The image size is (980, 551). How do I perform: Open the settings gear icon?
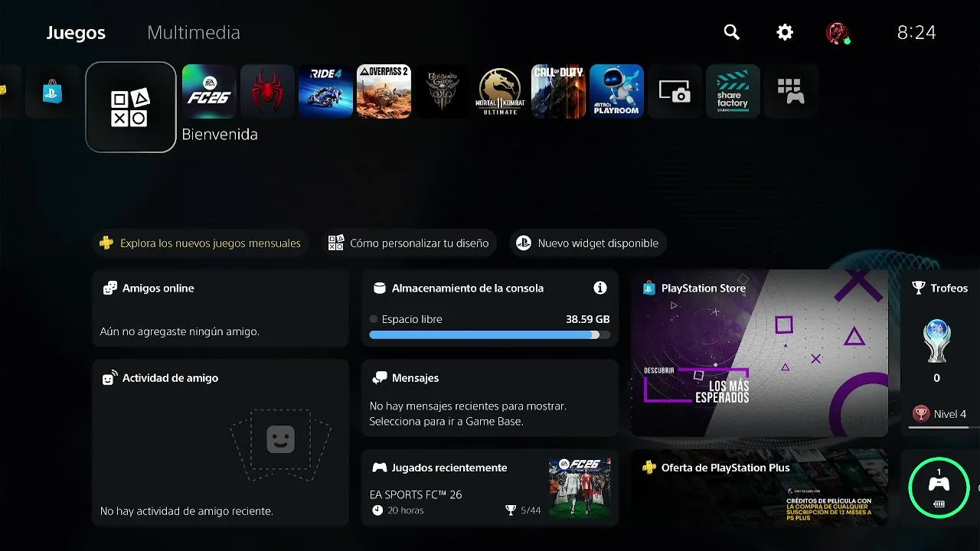785,32
